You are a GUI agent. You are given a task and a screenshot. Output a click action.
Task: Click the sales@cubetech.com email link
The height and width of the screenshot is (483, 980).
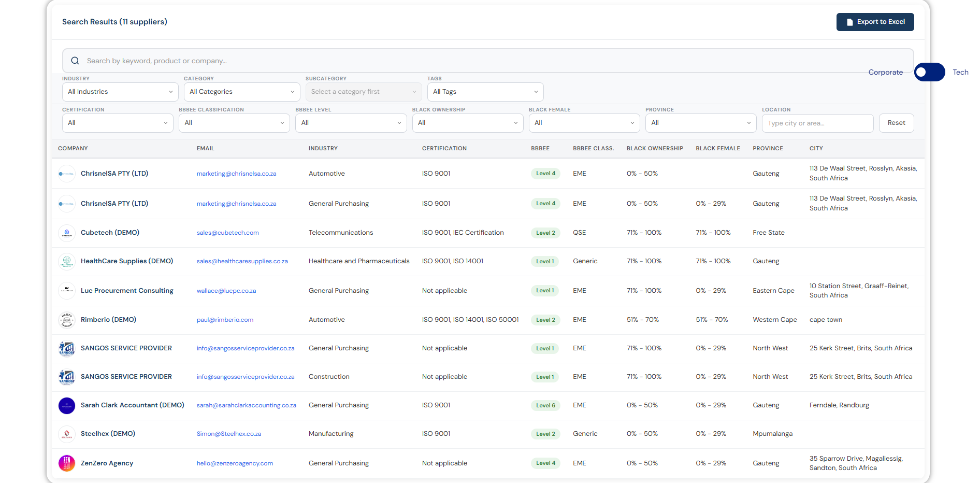tap(227, 233)
